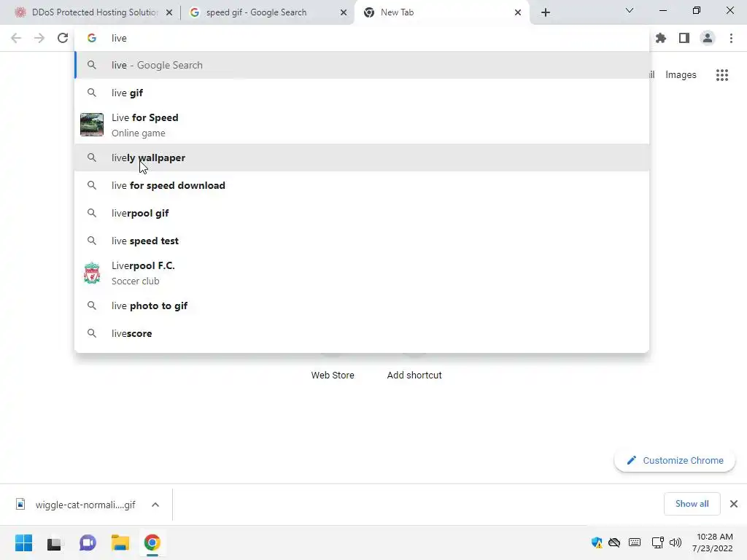Choose the 'livescore' suggestion

[362, 333]
